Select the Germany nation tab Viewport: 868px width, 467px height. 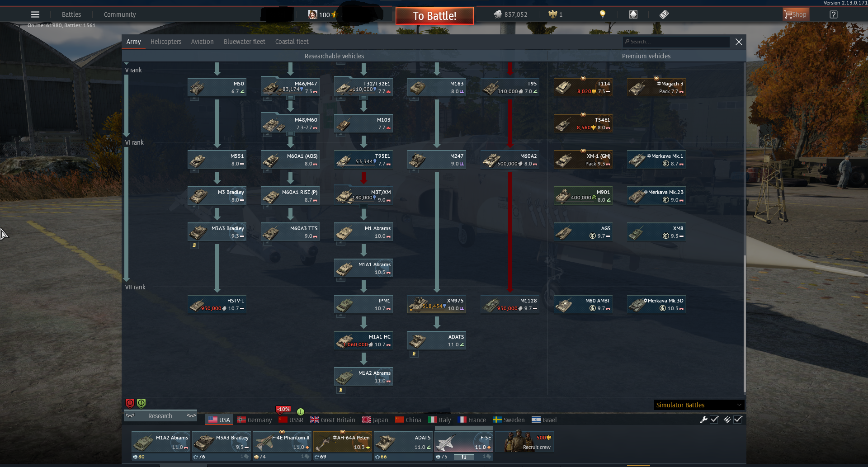click(255, 420)
